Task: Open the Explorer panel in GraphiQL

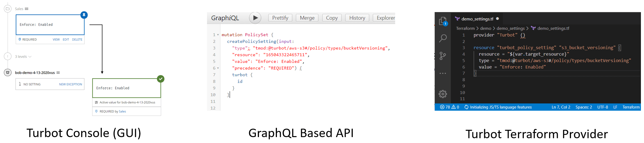Action: coord(384,18)
